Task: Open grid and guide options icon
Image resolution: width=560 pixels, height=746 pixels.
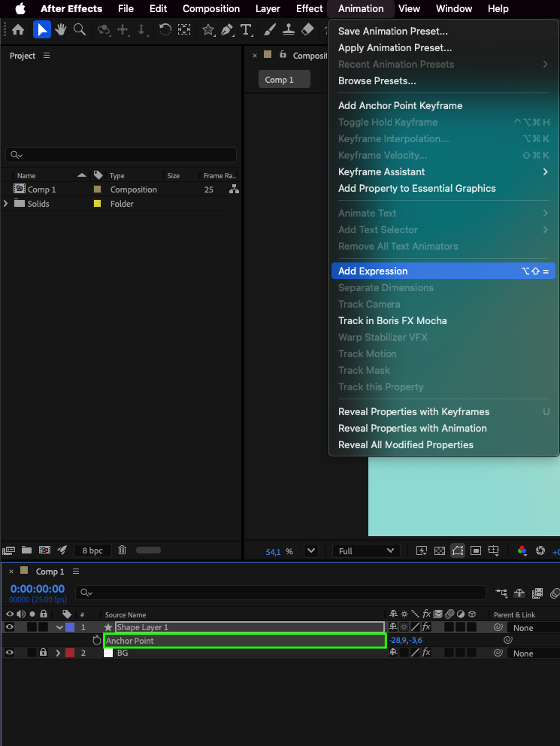Action: pos(493,550)
